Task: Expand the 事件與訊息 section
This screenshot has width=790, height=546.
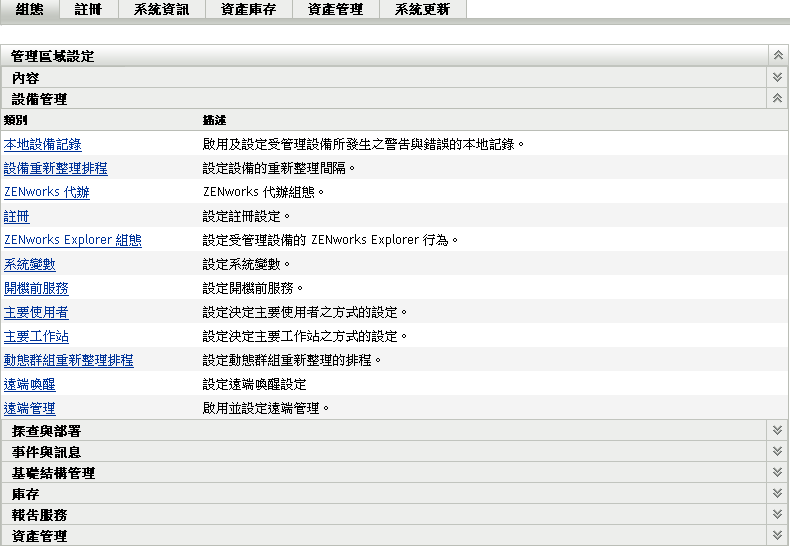Action: click(777, 451)
